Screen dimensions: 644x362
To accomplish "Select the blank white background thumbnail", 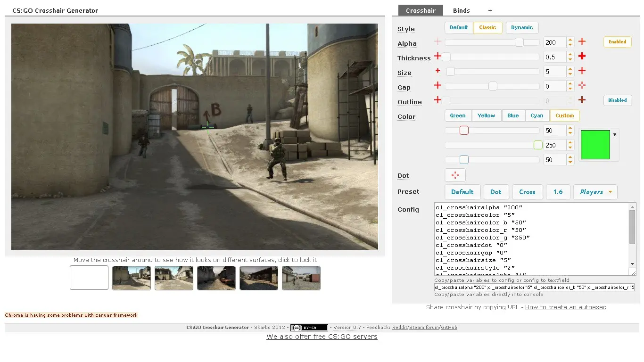I will tap(89, 278).
